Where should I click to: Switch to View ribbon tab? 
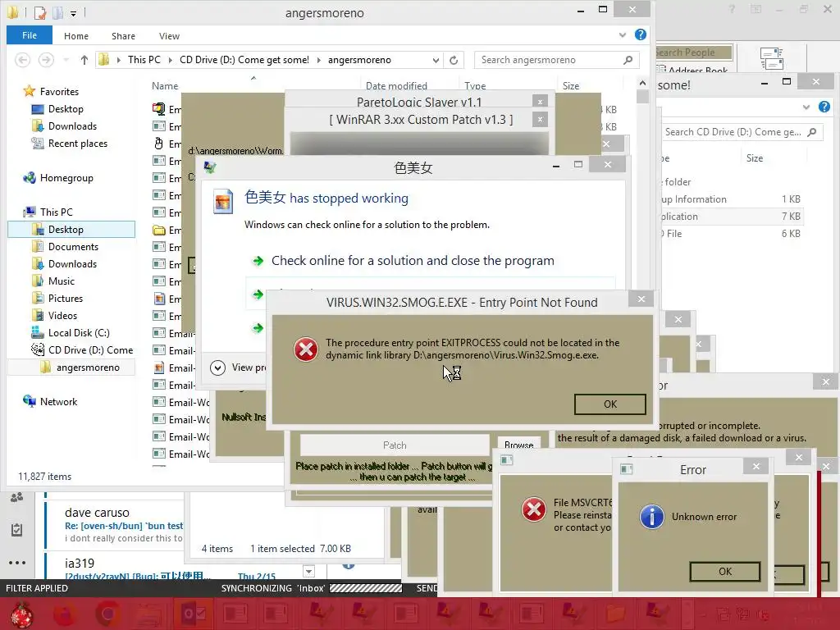(x=169, y=36)
